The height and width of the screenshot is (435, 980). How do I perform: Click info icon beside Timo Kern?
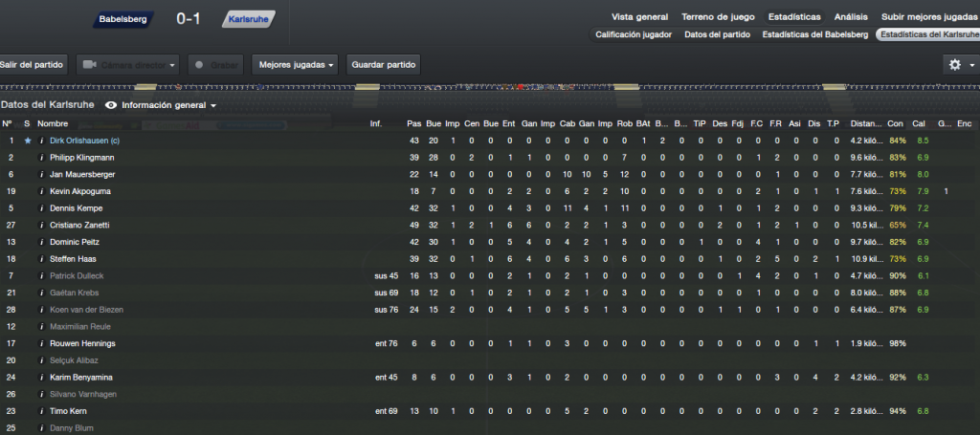click(x=41, y=411)
